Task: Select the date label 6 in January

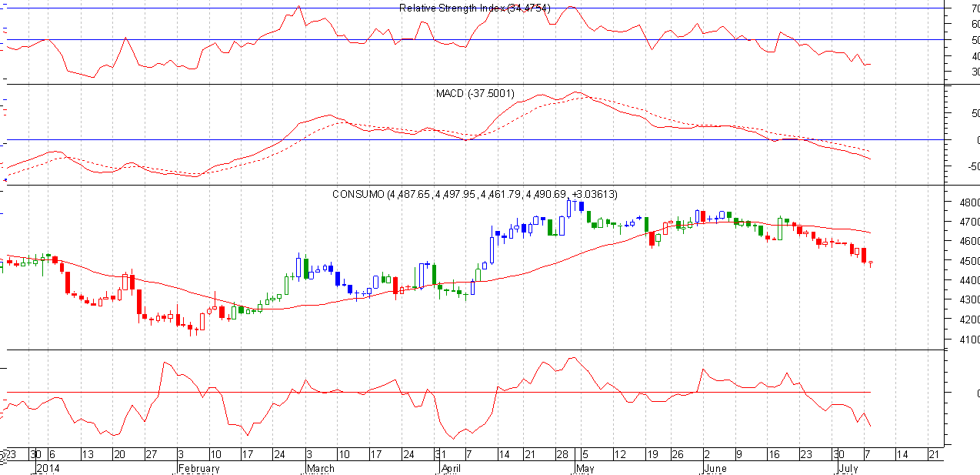Action: point(52,454)
